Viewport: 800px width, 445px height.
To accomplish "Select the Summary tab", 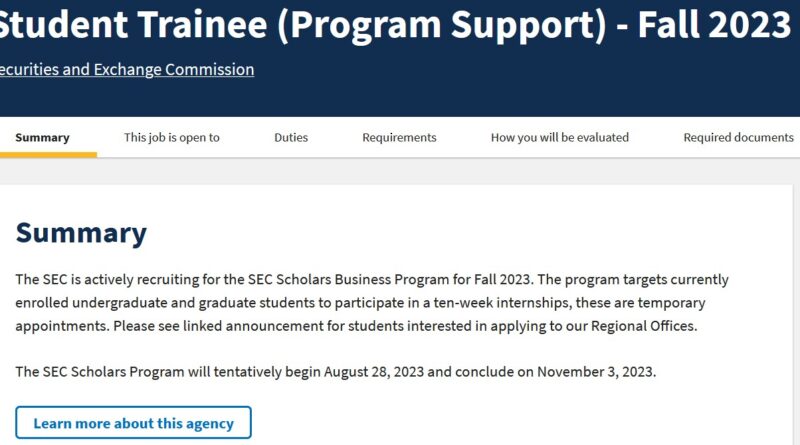I will [43, 138].
